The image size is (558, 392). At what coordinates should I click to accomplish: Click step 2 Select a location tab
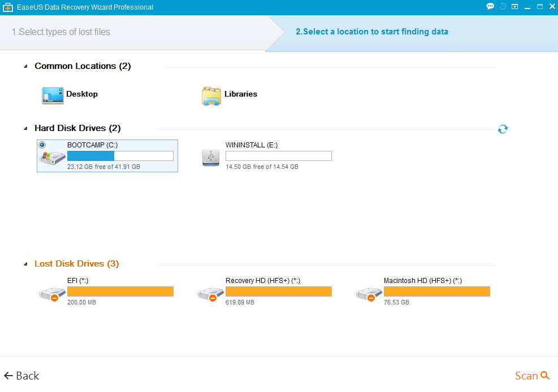click(371, 32)
